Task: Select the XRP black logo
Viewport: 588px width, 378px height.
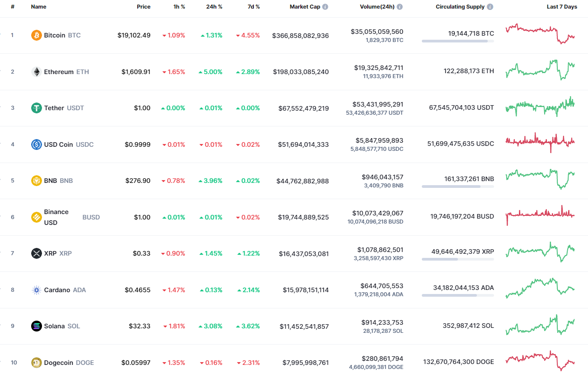Action: 35,253
